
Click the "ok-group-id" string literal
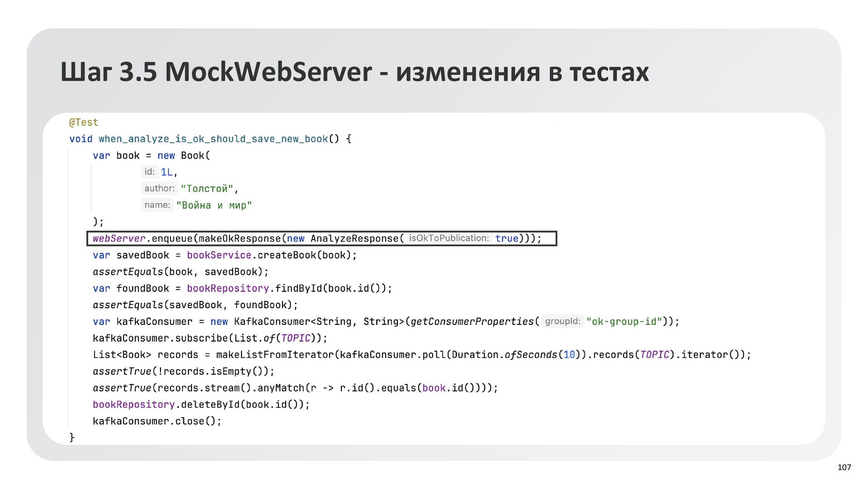coord(624,322)
